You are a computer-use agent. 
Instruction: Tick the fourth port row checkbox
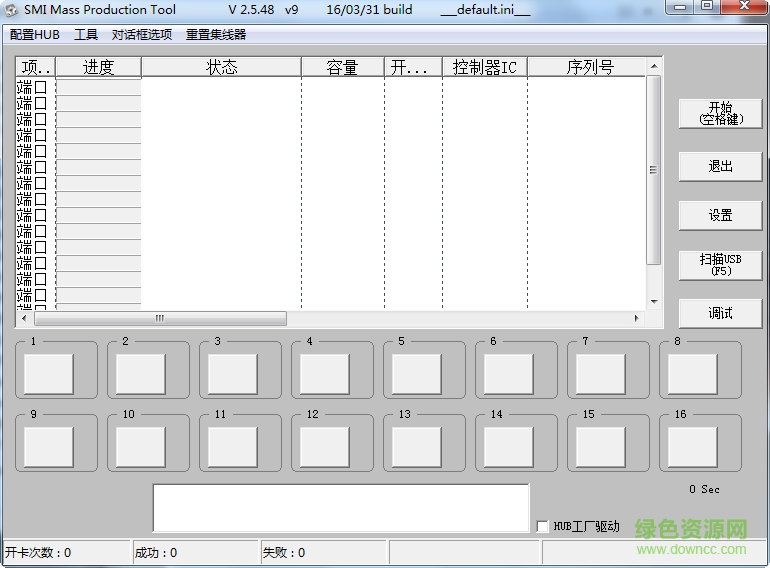pos(41,135)
